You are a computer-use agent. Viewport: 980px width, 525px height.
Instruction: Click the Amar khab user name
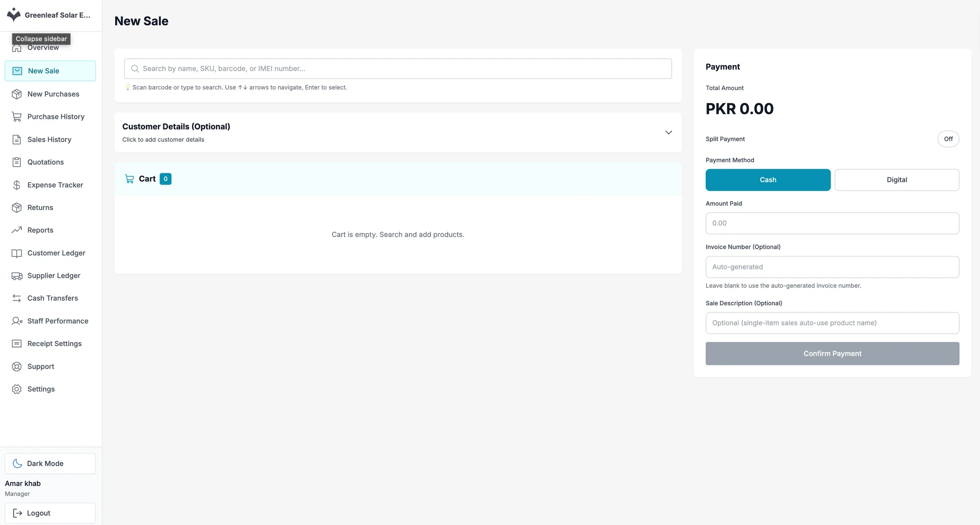(x=23, y=483)
